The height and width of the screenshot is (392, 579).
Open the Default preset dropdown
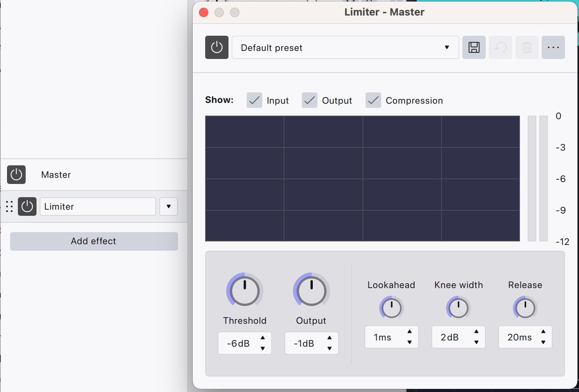point(345,47)
